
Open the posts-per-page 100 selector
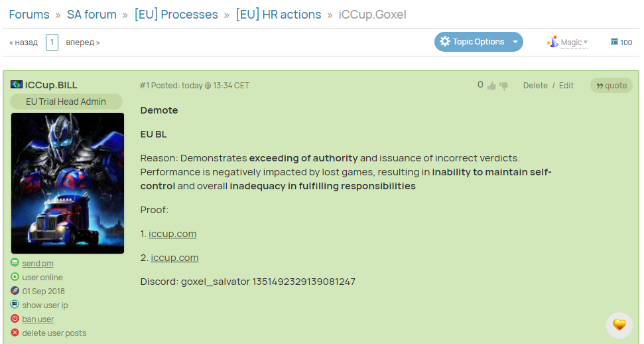click(621, 42)
